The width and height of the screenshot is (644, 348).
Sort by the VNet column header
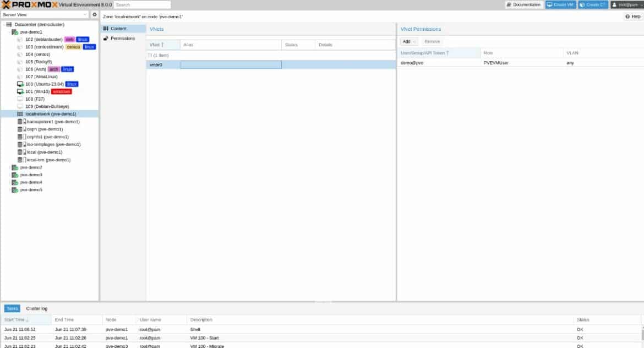[x=163, y=45]
